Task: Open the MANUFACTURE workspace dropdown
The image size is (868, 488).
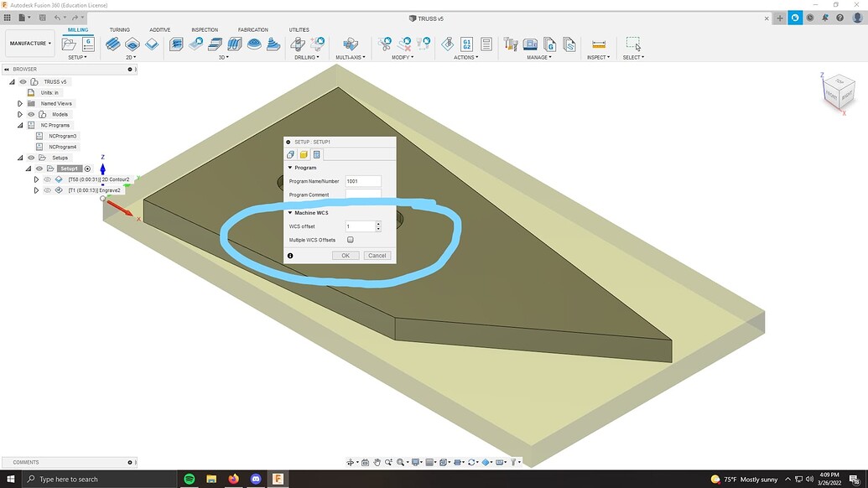Action: point(30,43)
